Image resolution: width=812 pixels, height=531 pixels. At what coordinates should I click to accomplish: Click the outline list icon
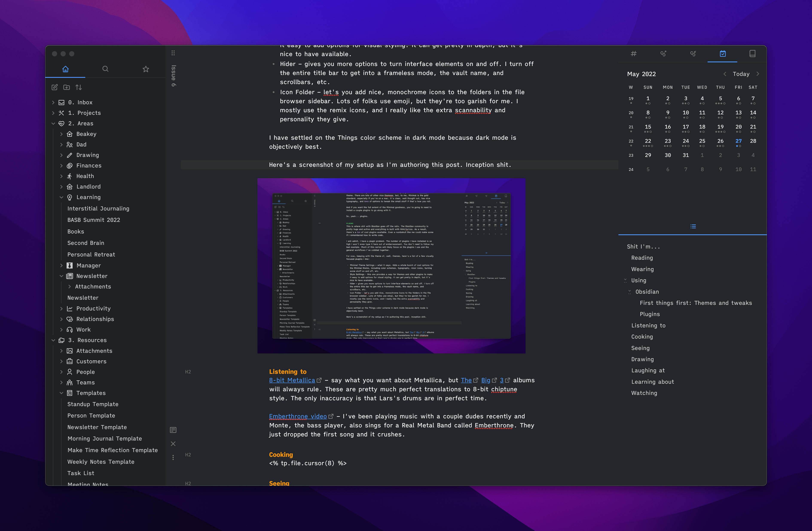click(x=693, y=226)
